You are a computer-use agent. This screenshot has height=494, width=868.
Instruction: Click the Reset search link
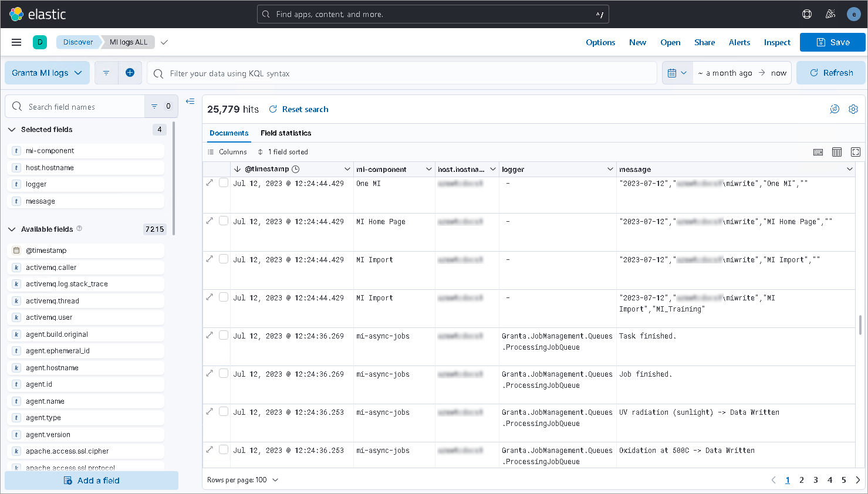pyautogui.click(x=299, y=109)
